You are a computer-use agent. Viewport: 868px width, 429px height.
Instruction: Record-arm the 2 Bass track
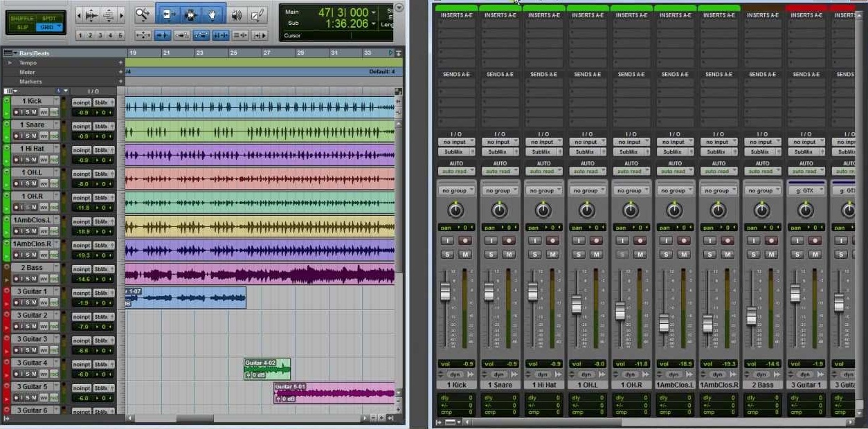click(x=16, y=277)
